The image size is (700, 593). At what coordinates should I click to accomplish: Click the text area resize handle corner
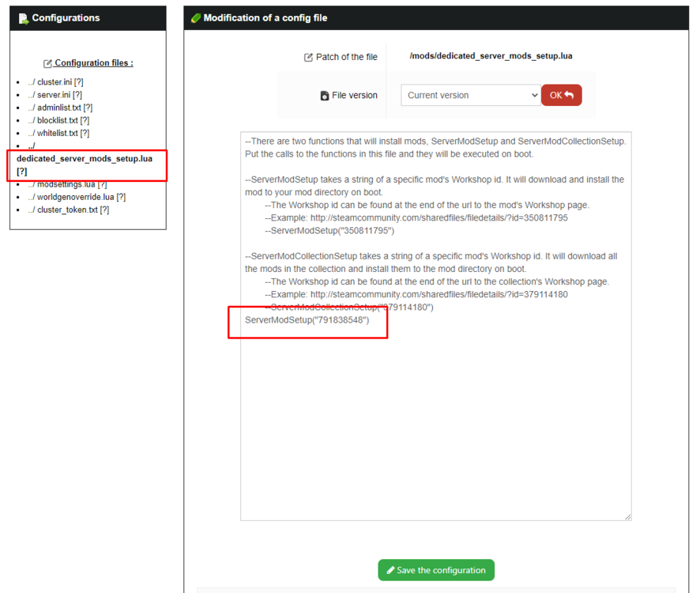pos(627,516)
